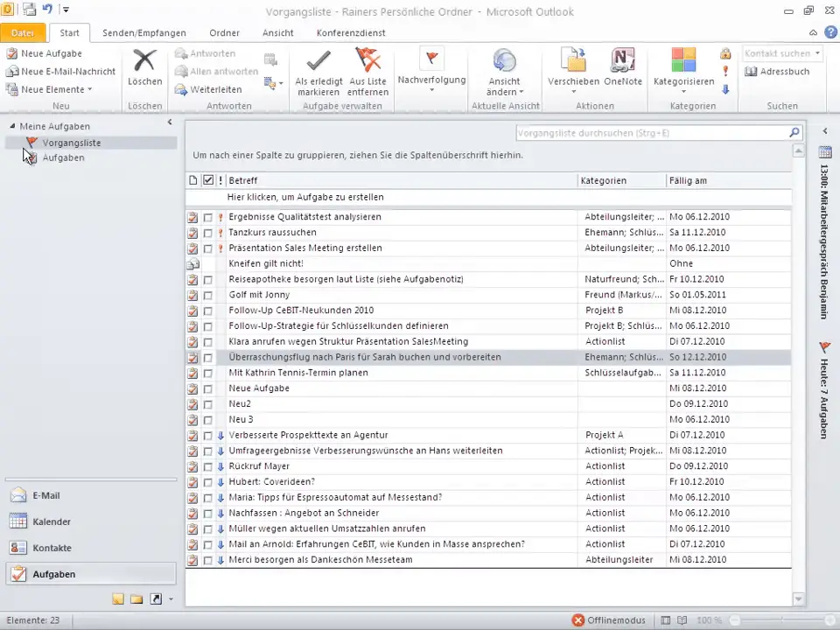840x630 pixels.
Task: Switch to the Ansicht ribbon tab
Action: click(277, 33)
